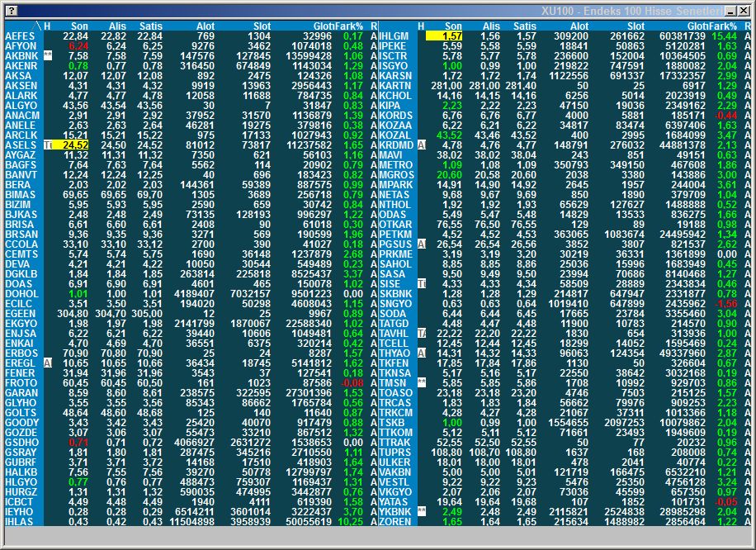756x550 pixels.
Task: Click Alot column header in left-hand table
Action: click(x=206, y=26)
